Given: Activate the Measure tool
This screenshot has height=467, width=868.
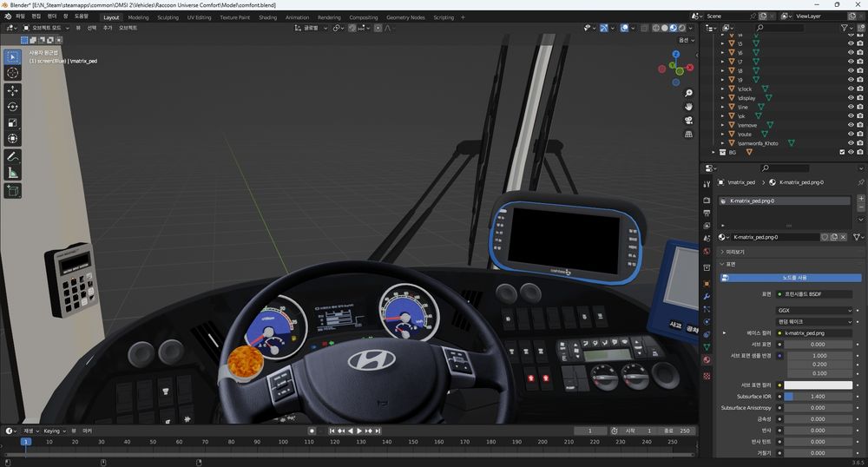Looking at the screenshot, I should 13,174.
